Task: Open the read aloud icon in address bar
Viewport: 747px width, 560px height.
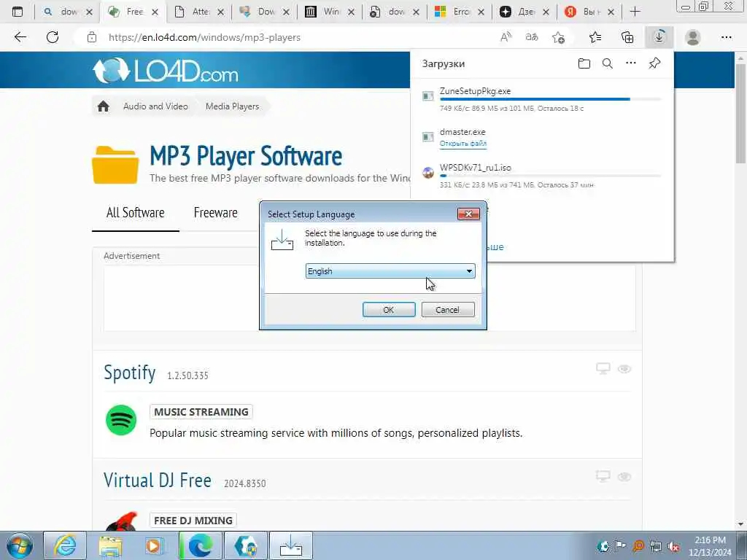Action: (506, 37)
